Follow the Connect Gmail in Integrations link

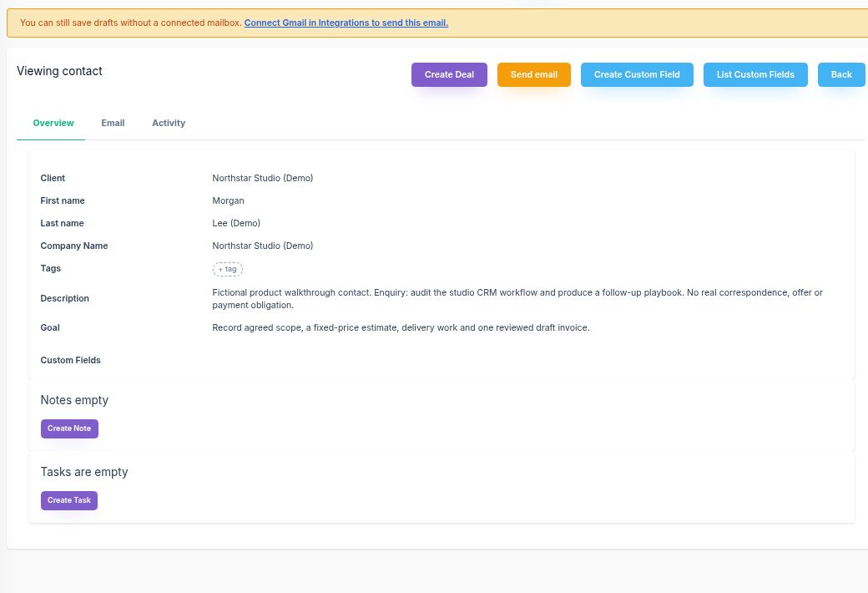coord(346,23)
